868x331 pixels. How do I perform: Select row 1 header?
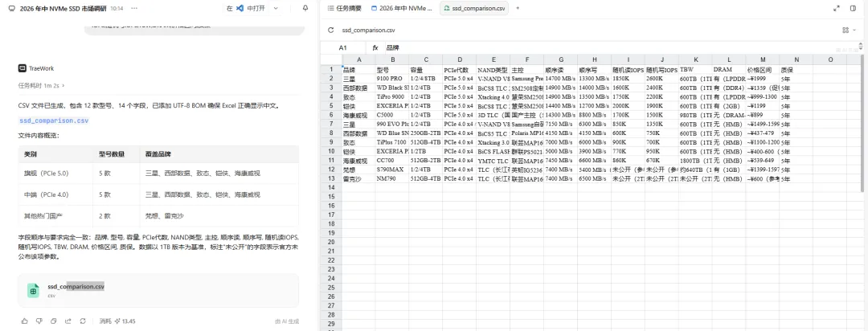tap(331, 70)
